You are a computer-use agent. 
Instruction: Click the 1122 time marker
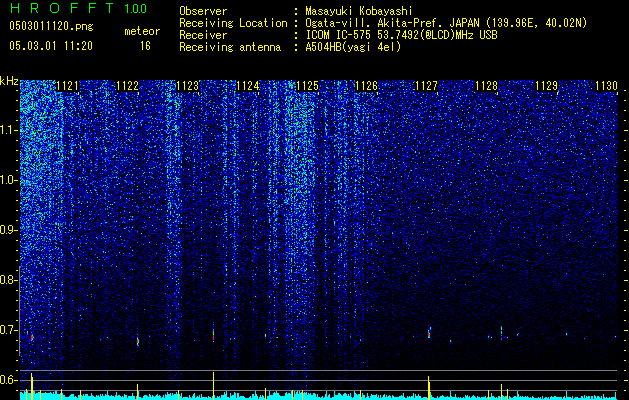coord(128,86)
